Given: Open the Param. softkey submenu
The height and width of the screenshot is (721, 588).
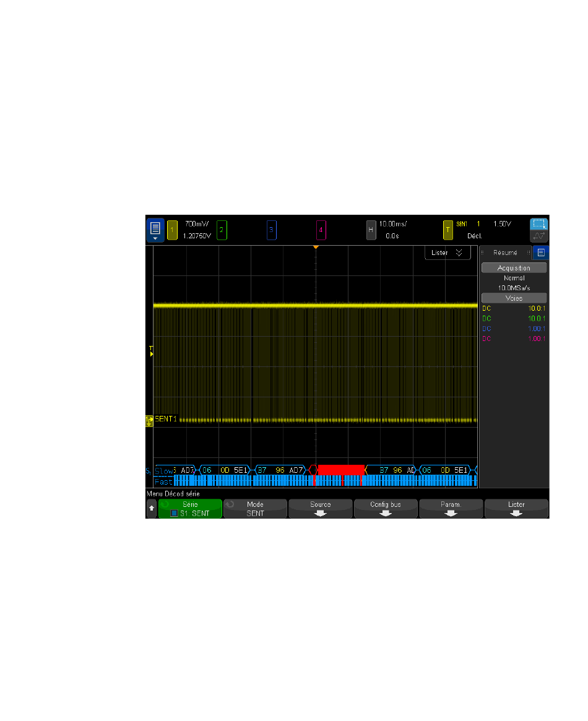Looking at the screenshot, I should coord(451,509).
